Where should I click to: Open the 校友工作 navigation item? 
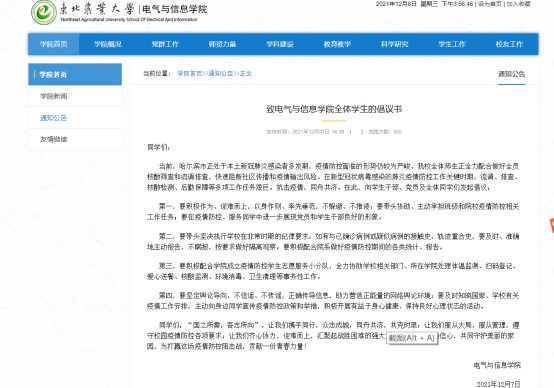click(509, 44)
